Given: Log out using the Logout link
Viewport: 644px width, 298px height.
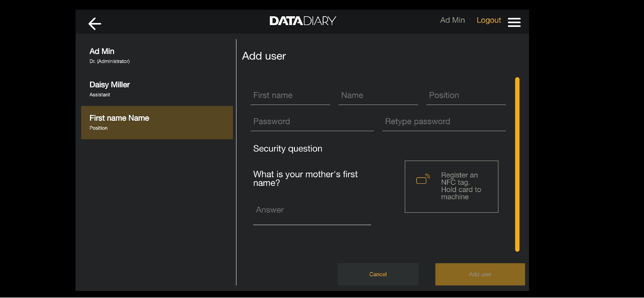Looking at the screenshot, I should 488,20.
